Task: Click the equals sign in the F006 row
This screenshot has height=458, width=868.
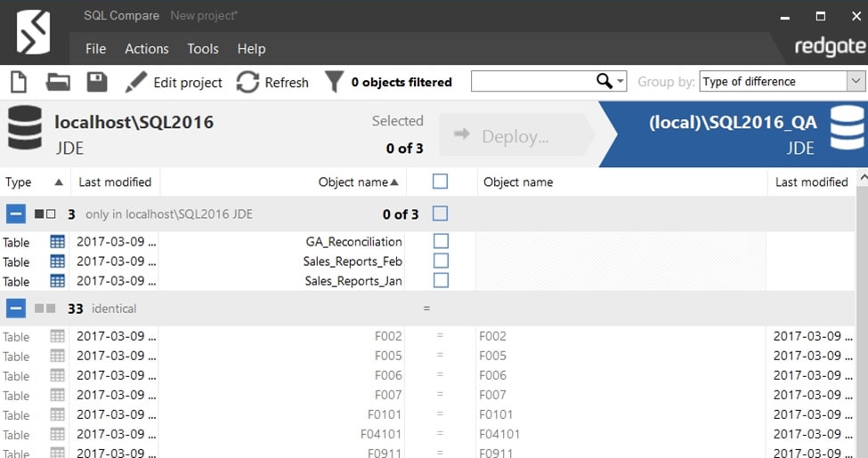Action: tap(440, 375)
